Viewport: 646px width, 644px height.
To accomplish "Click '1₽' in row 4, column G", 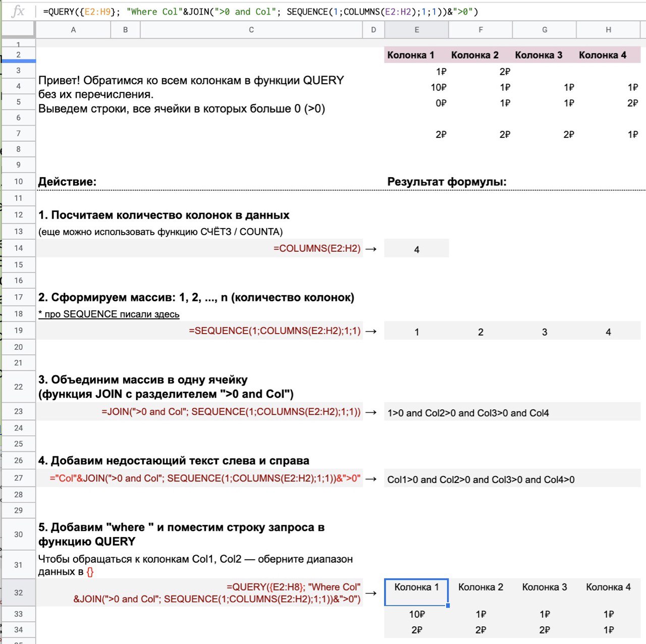I will coord(545,87).
